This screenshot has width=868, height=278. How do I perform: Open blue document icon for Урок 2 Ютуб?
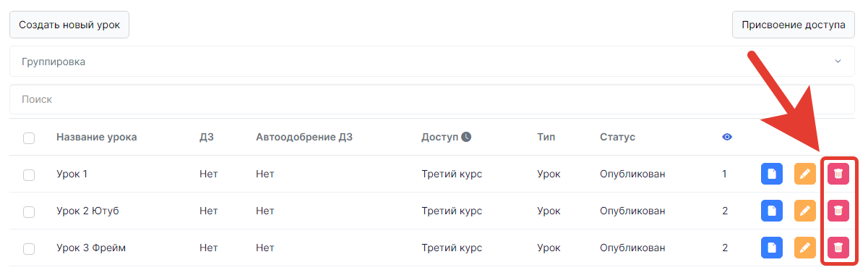772,211
